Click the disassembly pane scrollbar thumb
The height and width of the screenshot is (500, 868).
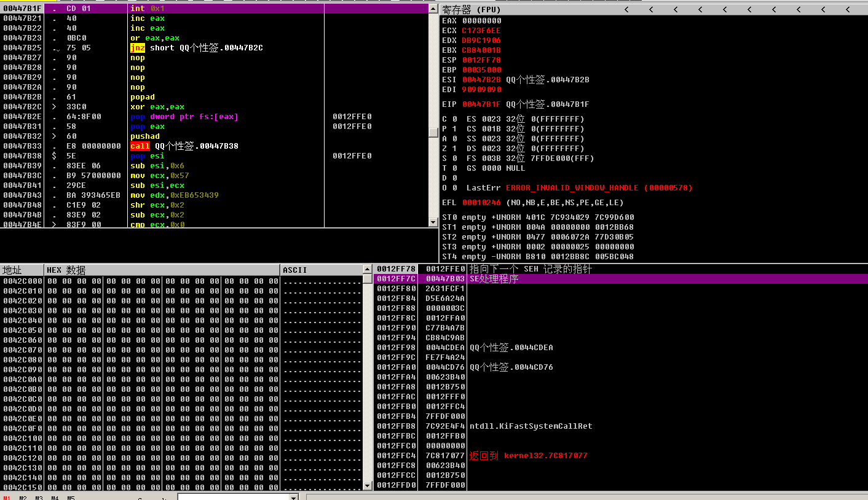433,132
